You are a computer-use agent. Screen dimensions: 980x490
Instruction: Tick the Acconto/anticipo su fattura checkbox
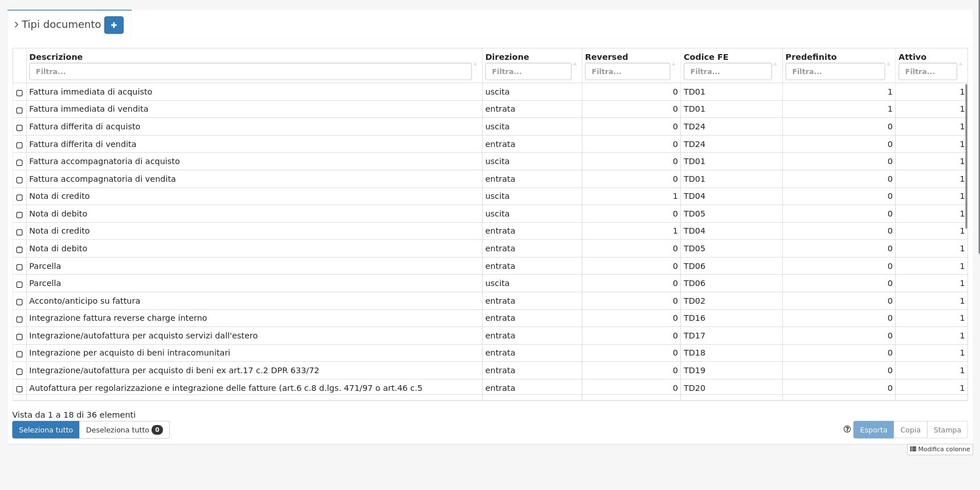click(x=19, y=301)
